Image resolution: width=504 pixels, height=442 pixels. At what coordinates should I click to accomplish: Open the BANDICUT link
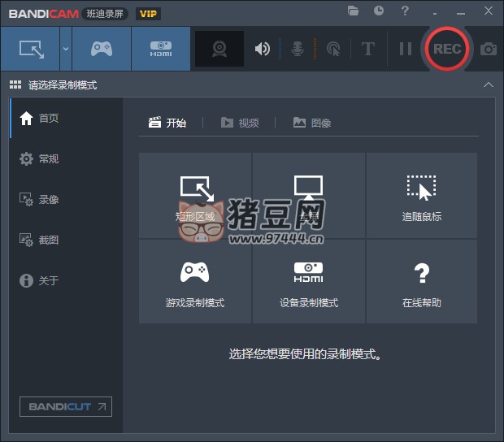(x=66, y=406)
